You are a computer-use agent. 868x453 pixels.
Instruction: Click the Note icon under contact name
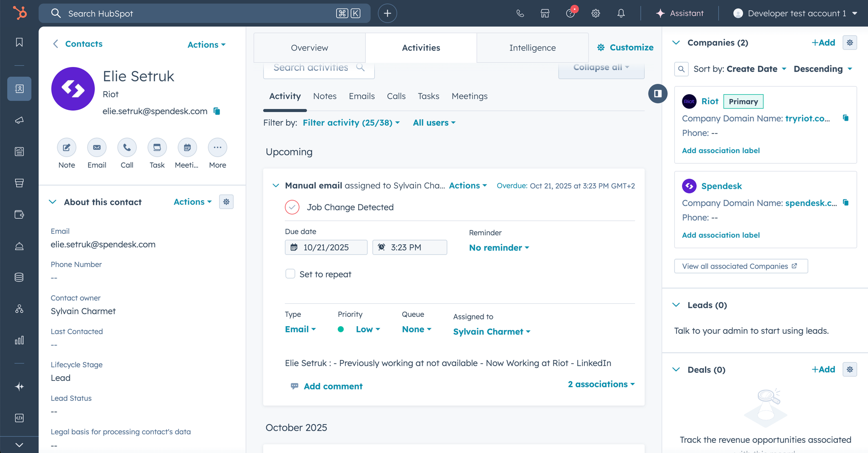click(67, 148)
